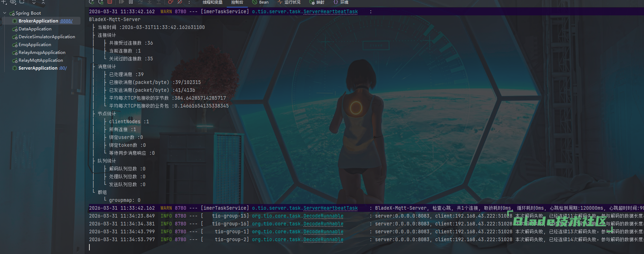The width and height of the screenshot is (644, 254).
Task: Click the Rerun in debug mode icon
Action: click(x=101, y=2)
